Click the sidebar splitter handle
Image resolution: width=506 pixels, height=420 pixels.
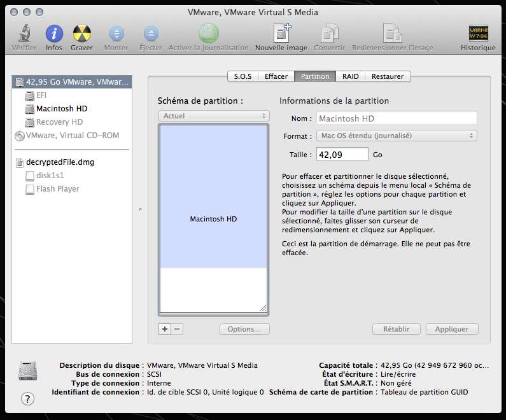[x=140, y=209]
